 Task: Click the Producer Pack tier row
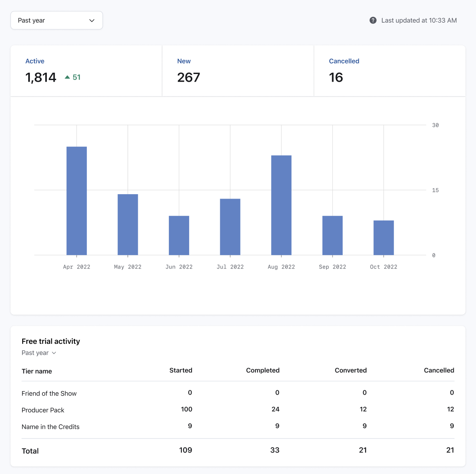tap(238, 410)
